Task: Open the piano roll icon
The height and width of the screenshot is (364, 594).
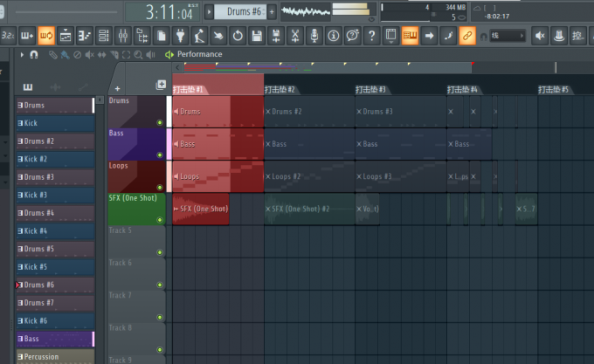Action: click(85, 36)
